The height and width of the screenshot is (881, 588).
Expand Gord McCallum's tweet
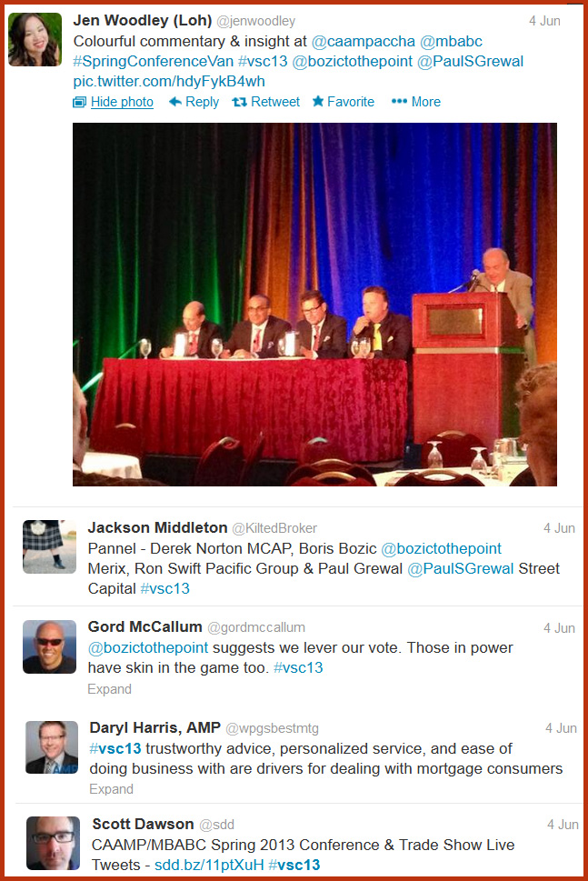click(110, 689)
